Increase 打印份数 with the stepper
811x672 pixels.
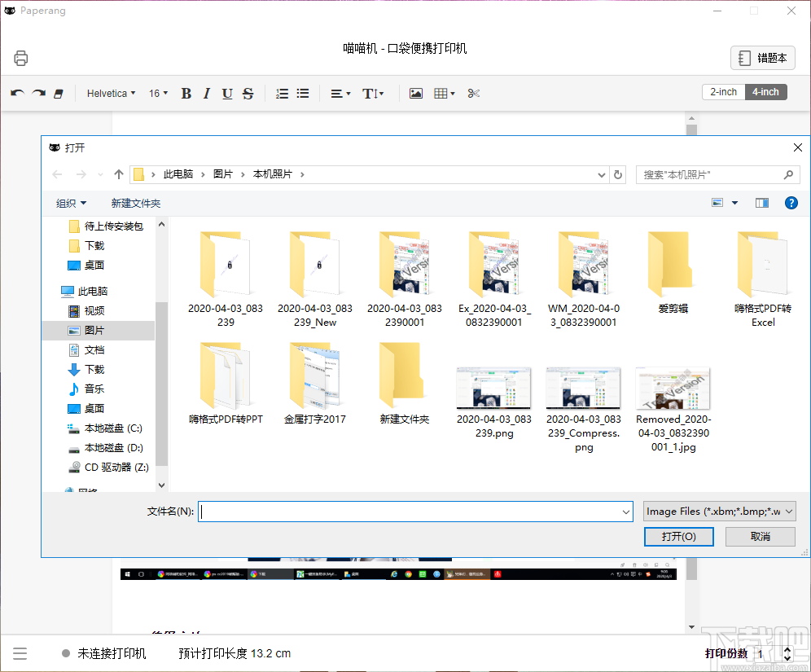pyautogui.click(x=787, y=649)
